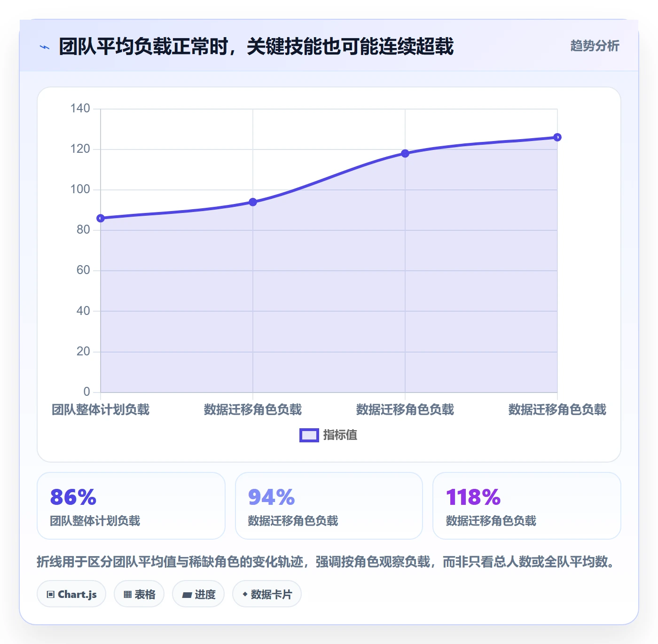Click the description text starting 折线用于区分

pos(327,562)
